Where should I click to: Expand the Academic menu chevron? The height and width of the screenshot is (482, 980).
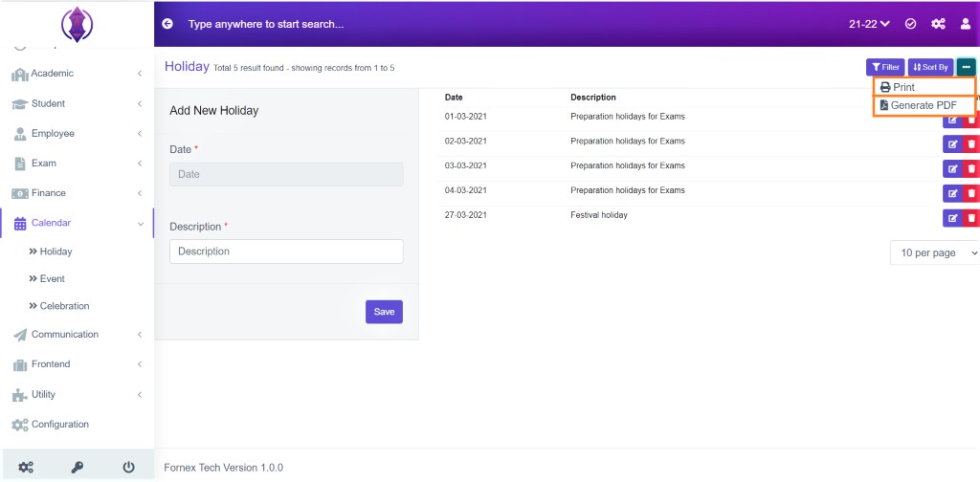pos(140,74)
